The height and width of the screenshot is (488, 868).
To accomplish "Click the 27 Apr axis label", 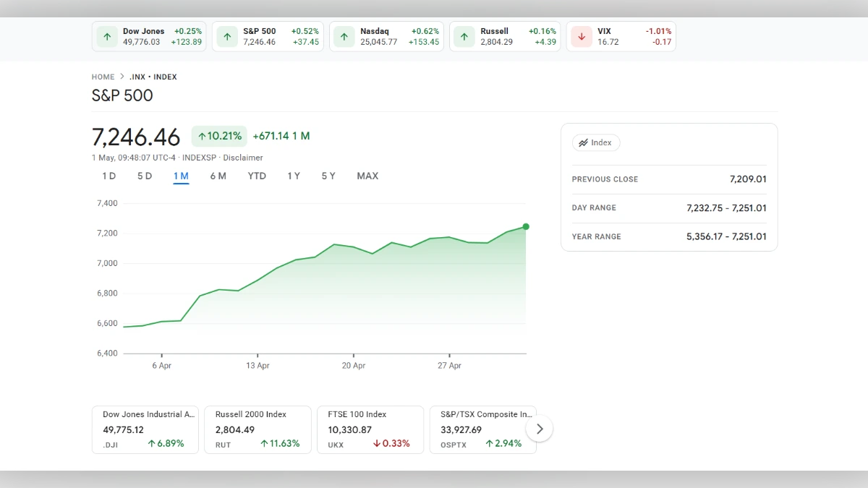I will click(449, 366).
